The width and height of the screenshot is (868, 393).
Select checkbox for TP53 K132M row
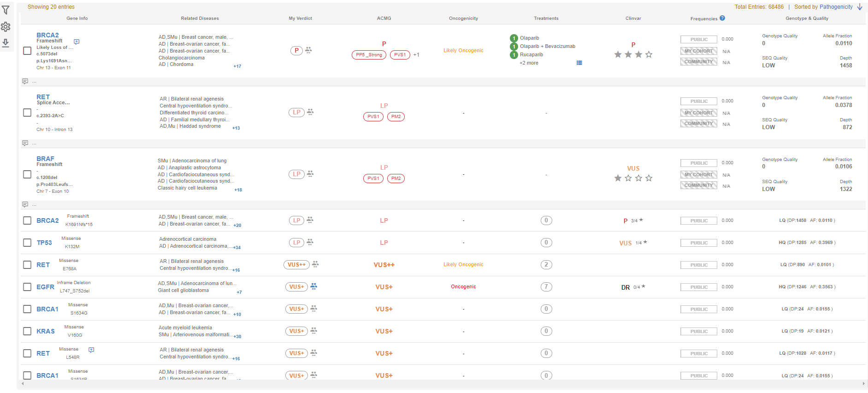tap(27, 243)
